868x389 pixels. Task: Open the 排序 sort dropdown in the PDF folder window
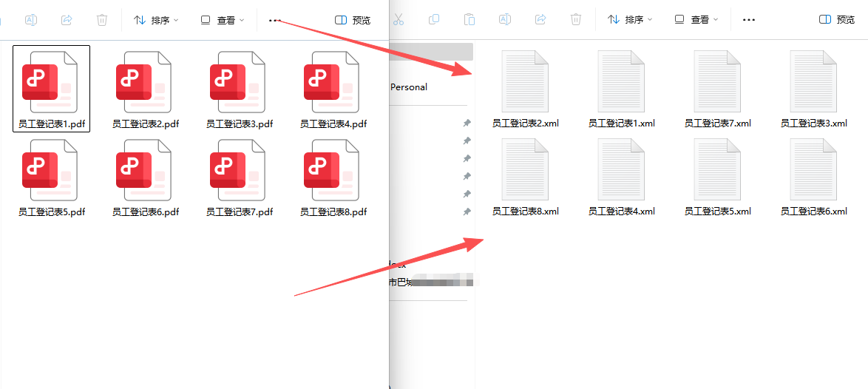click(156, 20)
